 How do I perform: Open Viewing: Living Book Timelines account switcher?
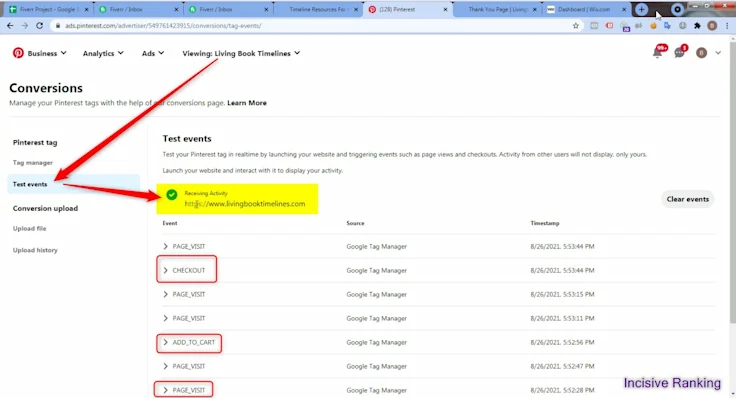[x=241, y=54]
